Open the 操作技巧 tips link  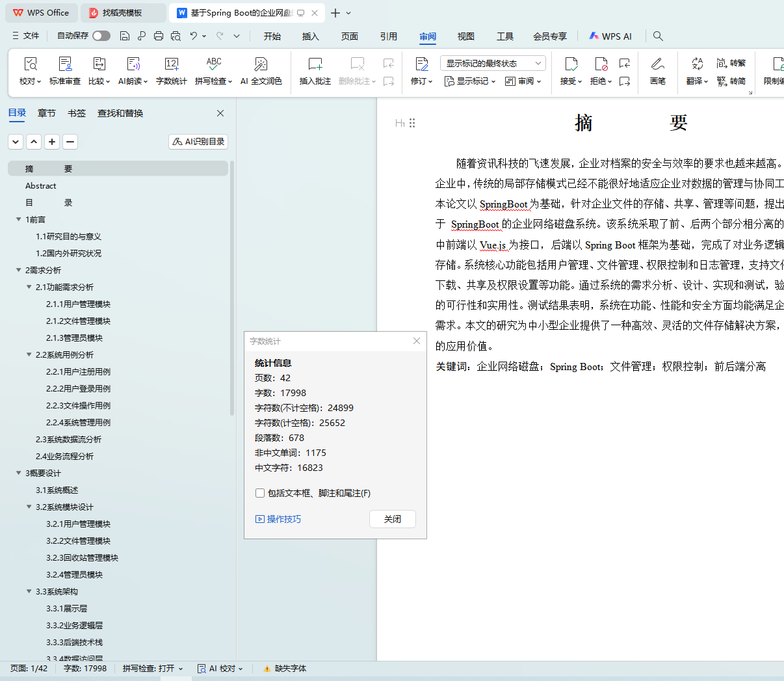279,519
